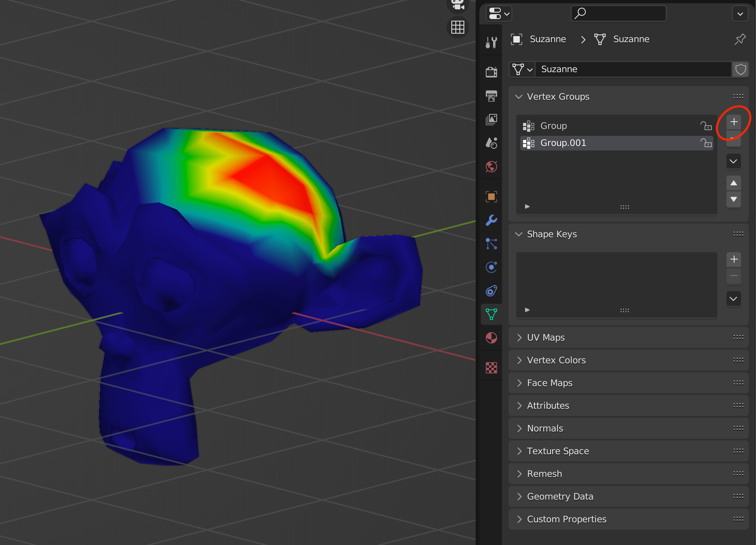Select the World Properties icon
Screen dimensions: 756x545
tap(491, 167)
